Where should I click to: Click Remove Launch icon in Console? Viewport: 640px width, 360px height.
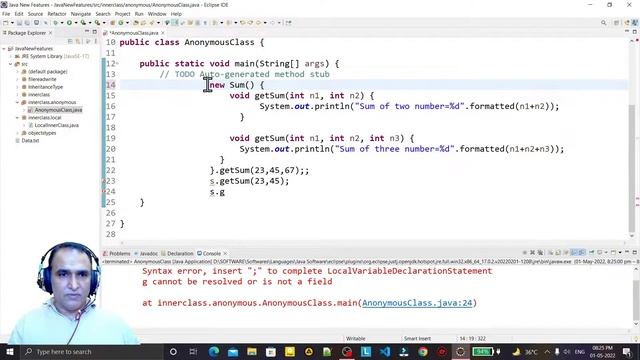tap(532, 253)
